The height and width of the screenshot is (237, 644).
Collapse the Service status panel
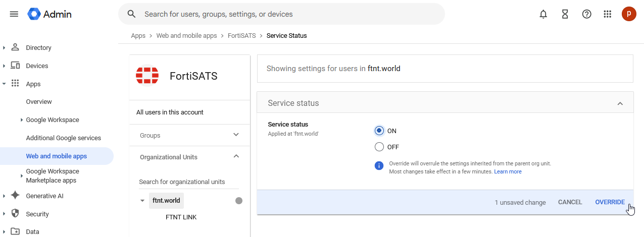tap(620, 103)
